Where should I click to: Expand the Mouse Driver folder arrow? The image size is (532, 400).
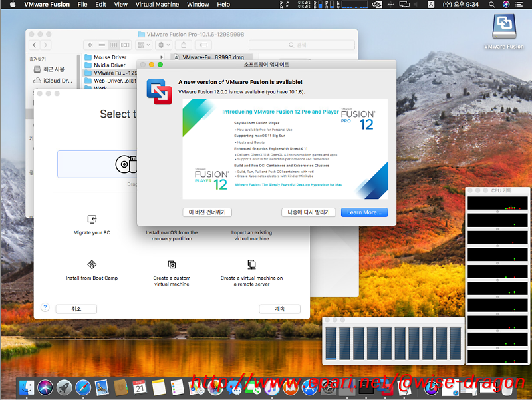[x=162, y=57]
